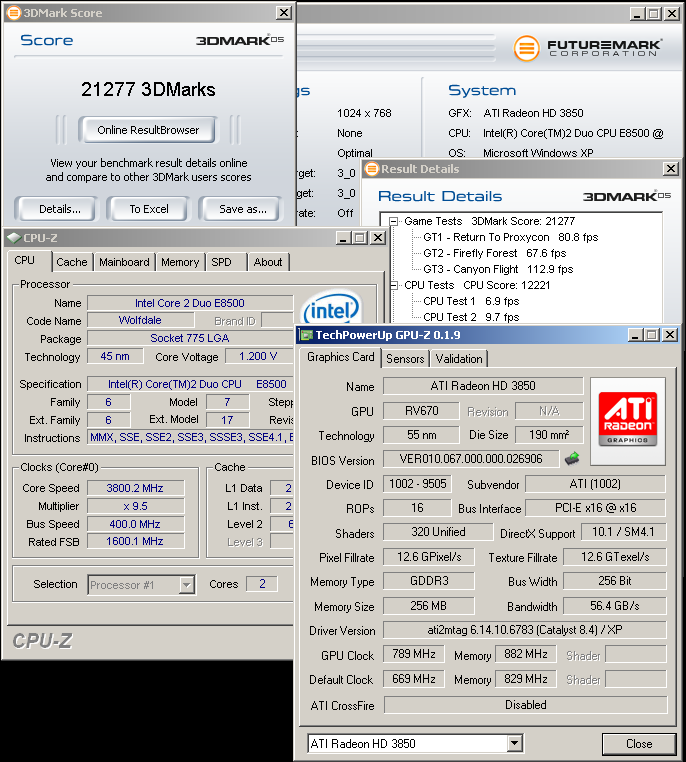Image resolution: width=686 pixels, height=762 pixels.
Task: Click the CPU-Z title bar icon
Action: (14, 238)
